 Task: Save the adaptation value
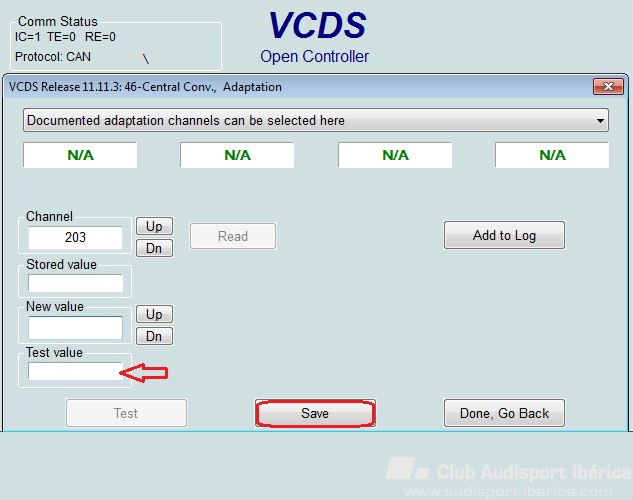coord(315,413)
